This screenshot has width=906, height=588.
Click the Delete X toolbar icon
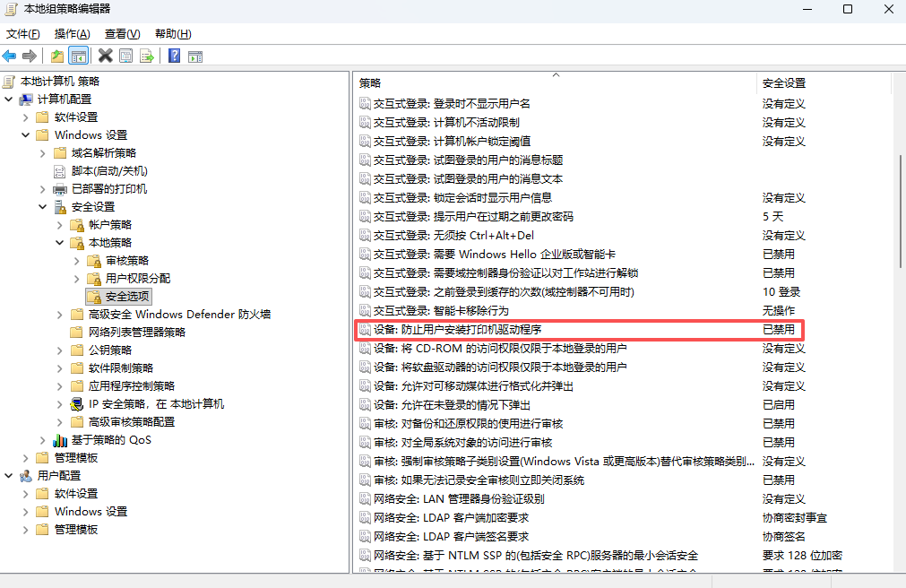point(105,56)
